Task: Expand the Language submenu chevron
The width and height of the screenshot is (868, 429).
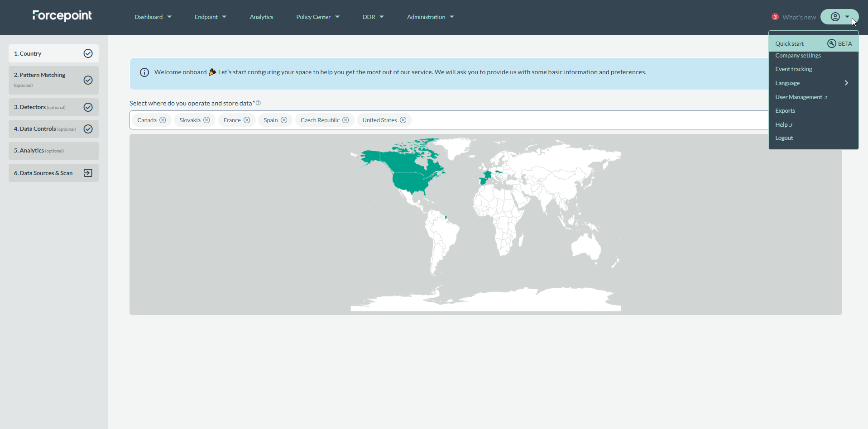Action: 846,83
